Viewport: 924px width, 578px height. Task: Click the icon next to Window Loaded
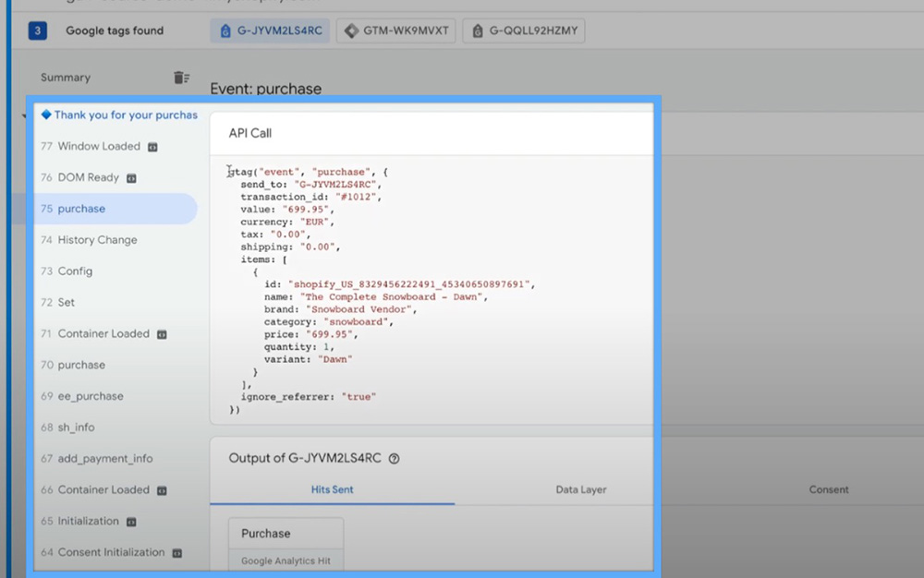[x=152, y=147]
